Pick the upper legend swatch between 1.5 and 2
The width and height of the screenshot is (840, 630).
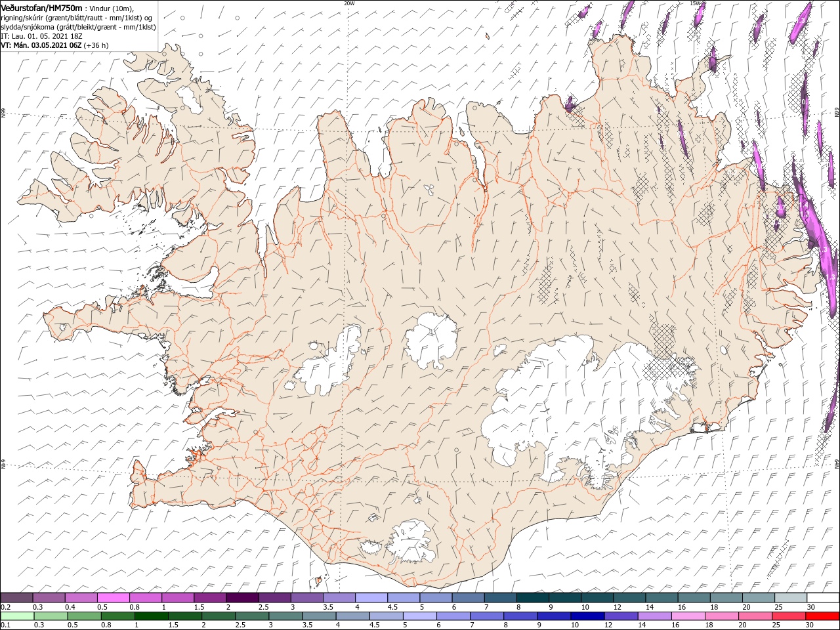pyautogui.click(x=210, y=598)
